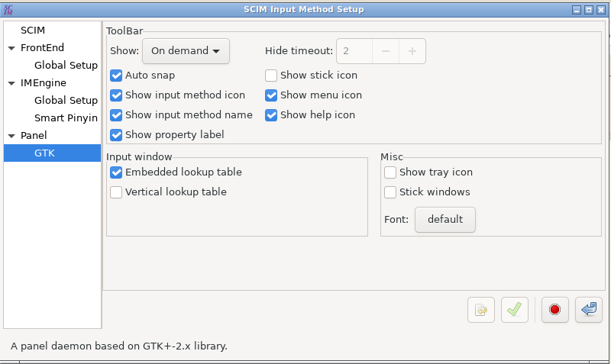
Task: Select the FrontEnd label in tree
Action: pos(42,48)
